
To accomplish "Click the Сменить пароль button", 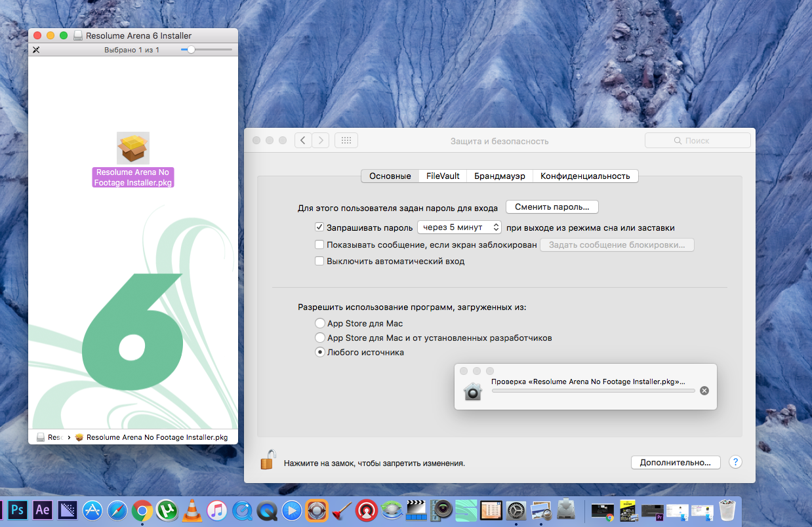I will (552, 206).
